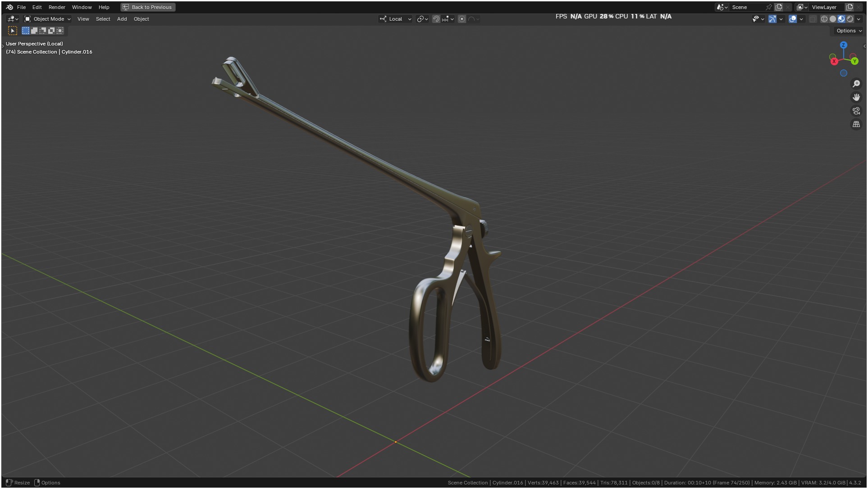
Task: Open the Edit menu
Action: point(37,7)
